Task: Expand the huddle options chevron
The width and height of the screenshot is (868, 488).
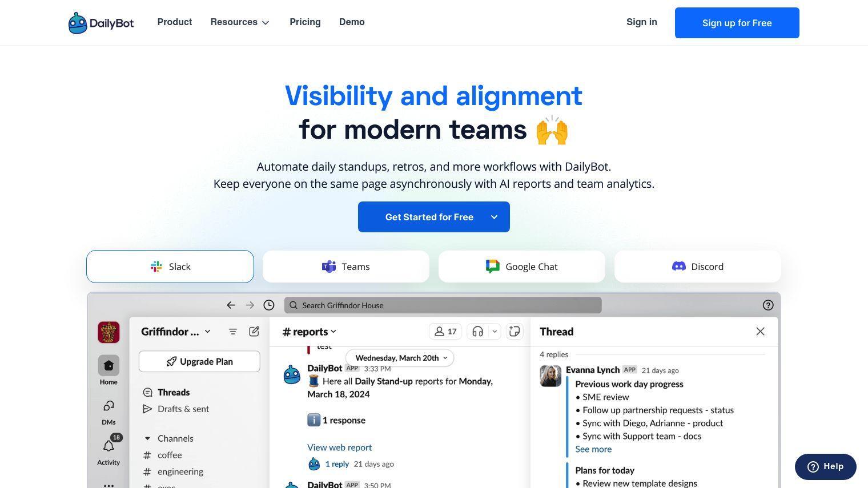Action: (495, 332)
